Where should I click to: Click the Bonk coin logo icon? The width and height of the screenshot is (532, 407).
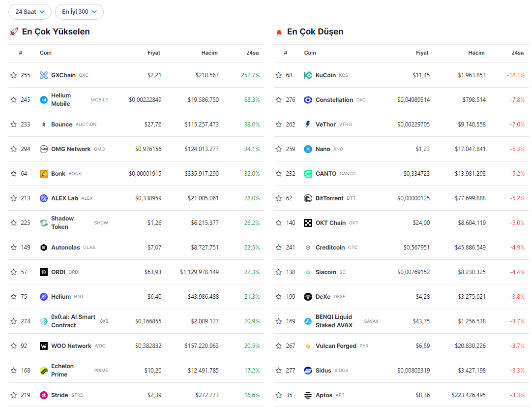[44, 174]
